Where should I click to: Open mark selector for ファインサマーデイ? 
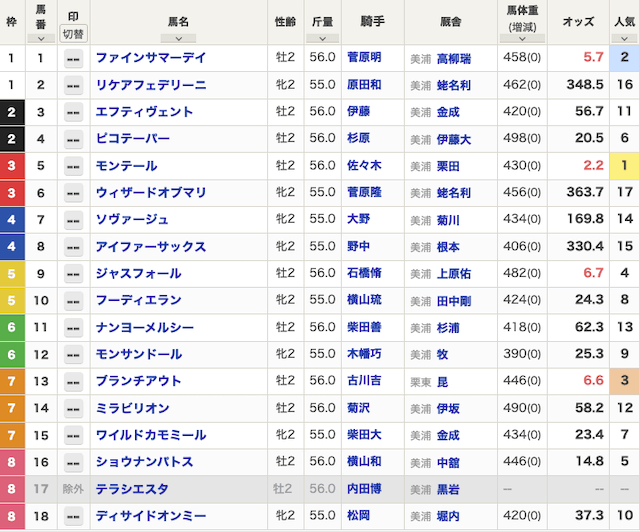73,58
